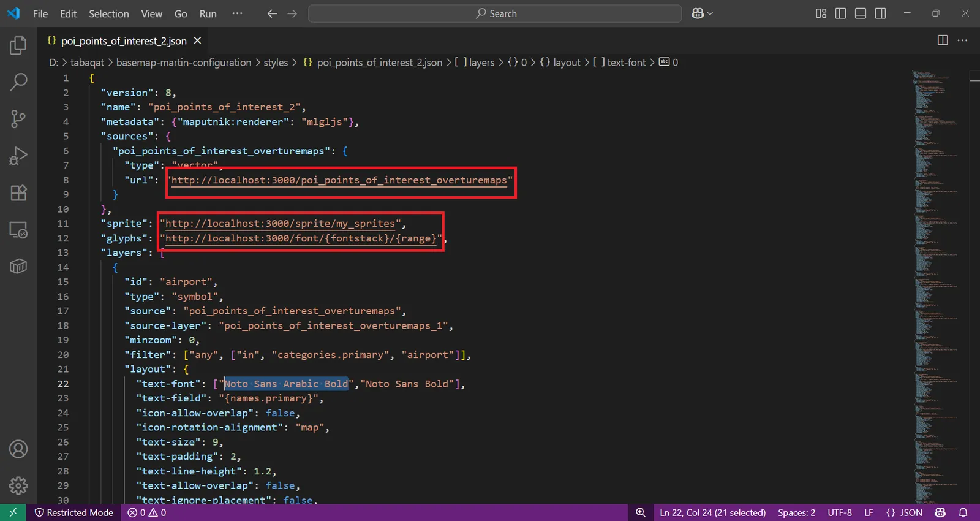Viewport: 980px width, 521px height.
Task: Change the JSON language mode
Action: pos(904,512)
